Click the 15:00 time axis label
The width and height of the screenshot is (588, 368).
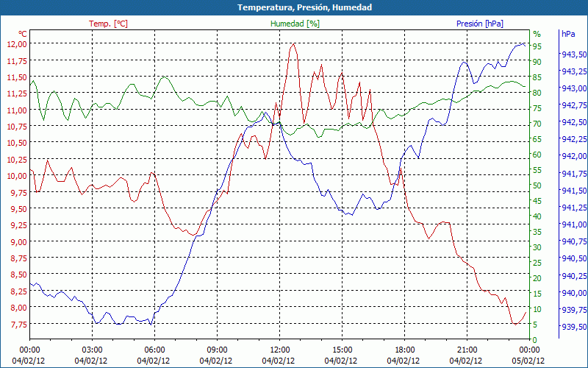coord(342,350)
